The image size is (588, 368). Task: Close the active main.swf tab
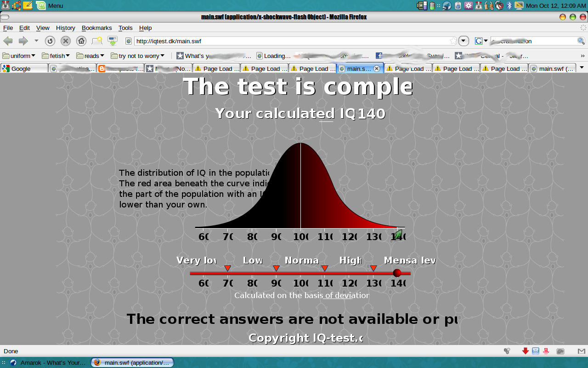pos(377,69)
